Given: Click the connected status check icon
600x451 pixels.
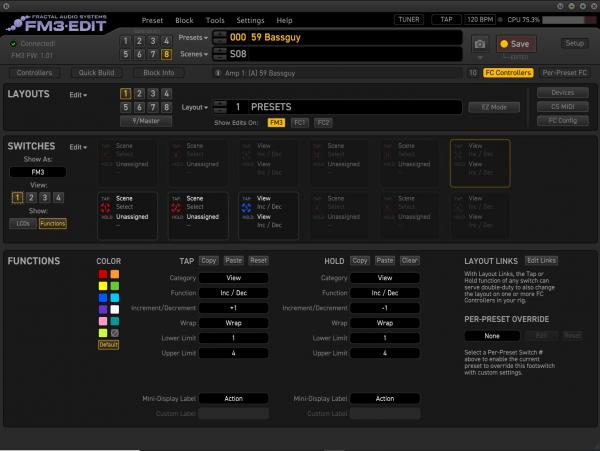Looking at the screenshot, I should pos(13,44).
